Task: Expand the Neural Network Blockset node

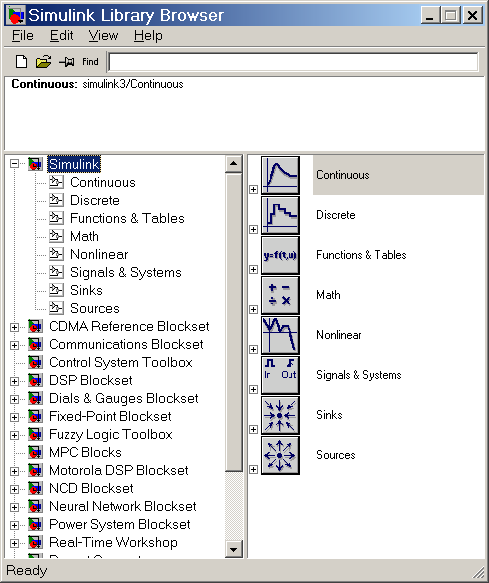Action: coord(15,508)
